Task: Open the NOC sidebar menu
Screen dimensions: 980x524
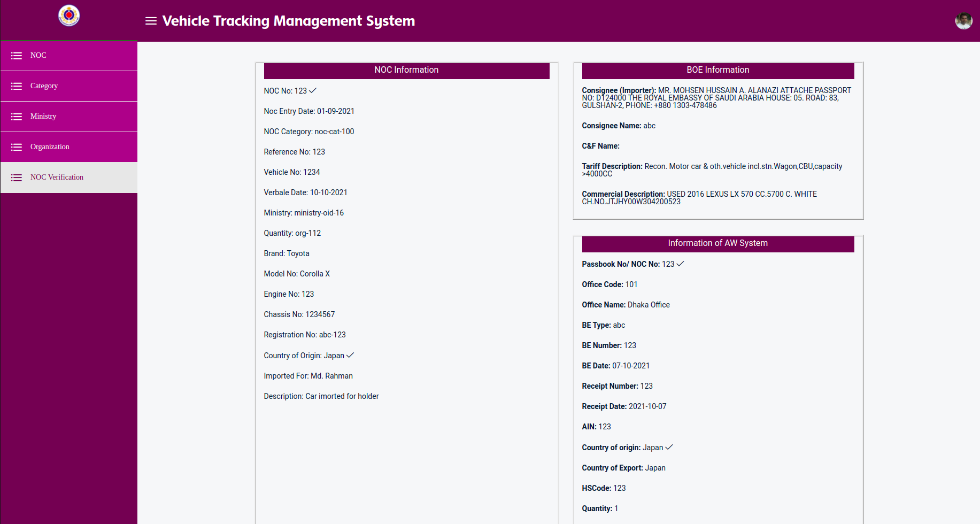Action: (69, 56)
